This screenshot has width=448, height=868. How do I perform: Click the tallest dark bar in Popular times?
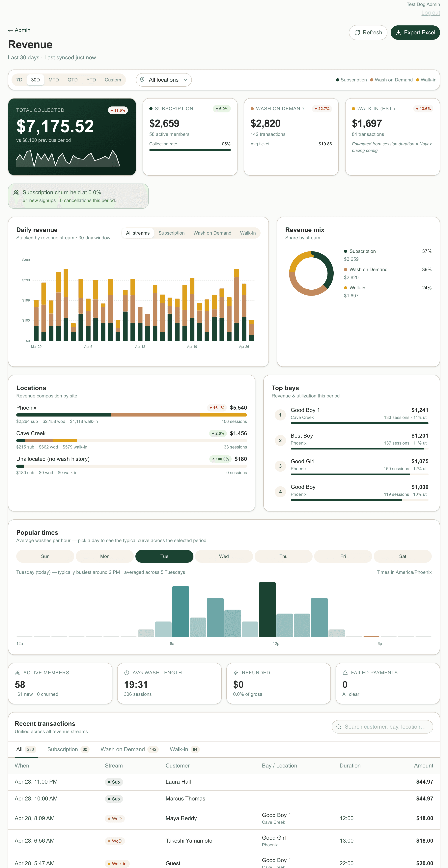(267, 610)
